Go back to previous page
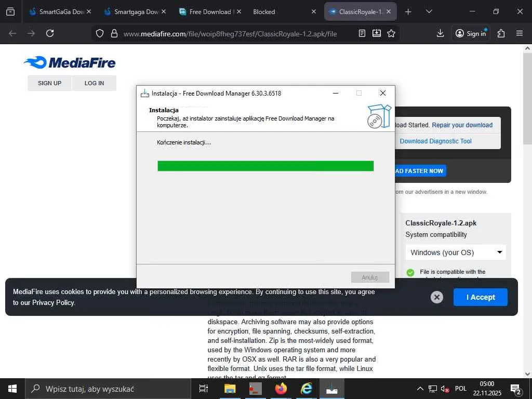 tap(12, 33)
